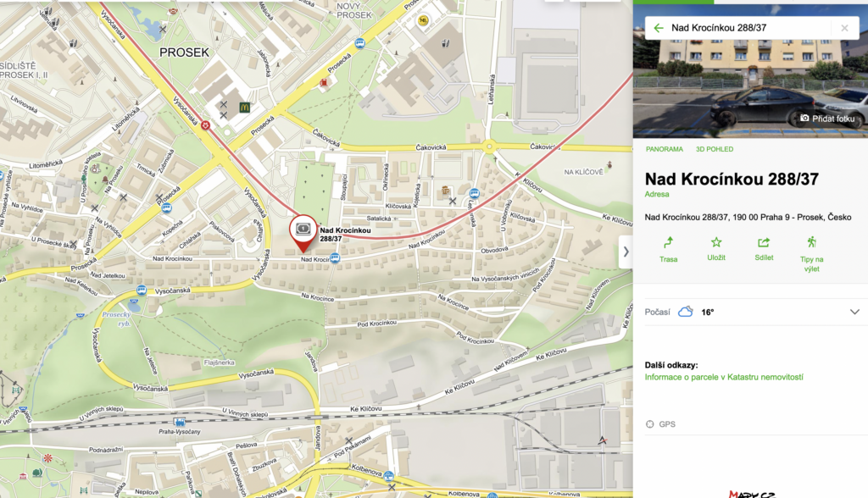Image resolution: width=868 pixels, height=498 pixels.
Task: Switch to the 3D POHLED tab
Action: click(x=714, y=149)
